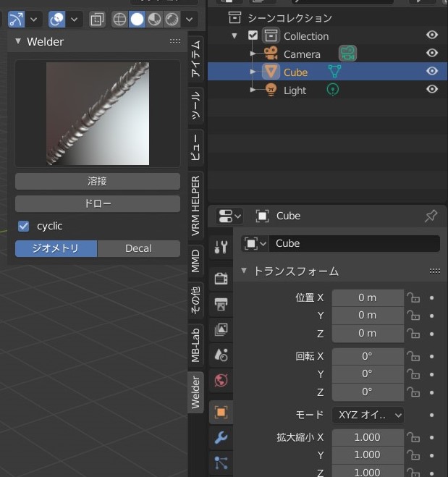Open the View Layer properties tab

(221, 329)
